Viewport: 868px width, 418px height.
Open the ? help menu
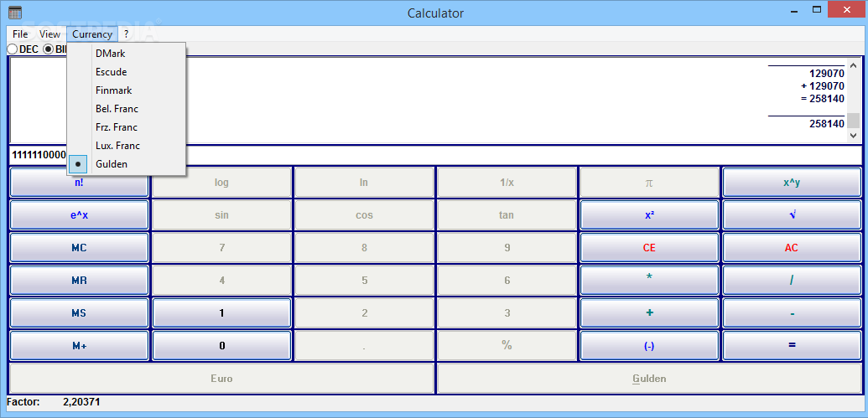(126, 34)
